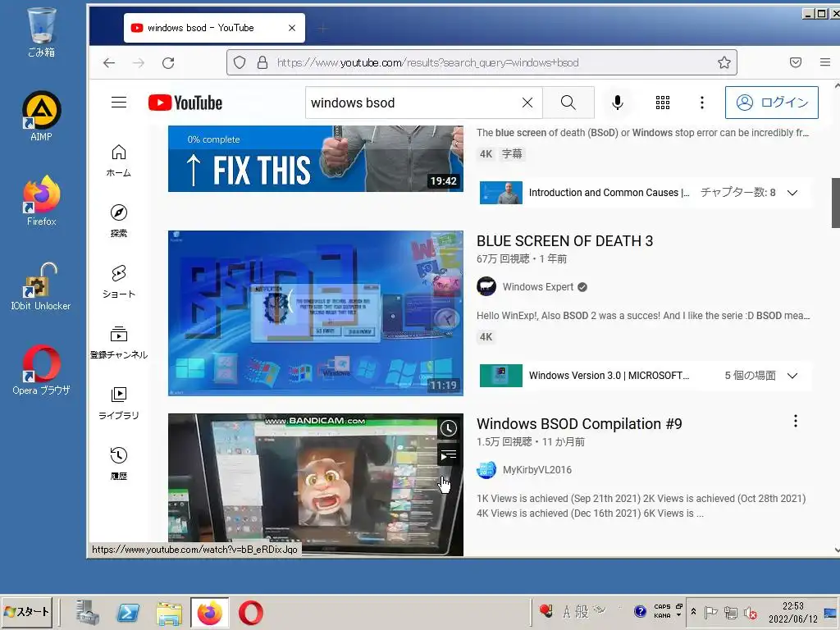Click the スタート Start button
840x630 pixels.
[27, 612]
